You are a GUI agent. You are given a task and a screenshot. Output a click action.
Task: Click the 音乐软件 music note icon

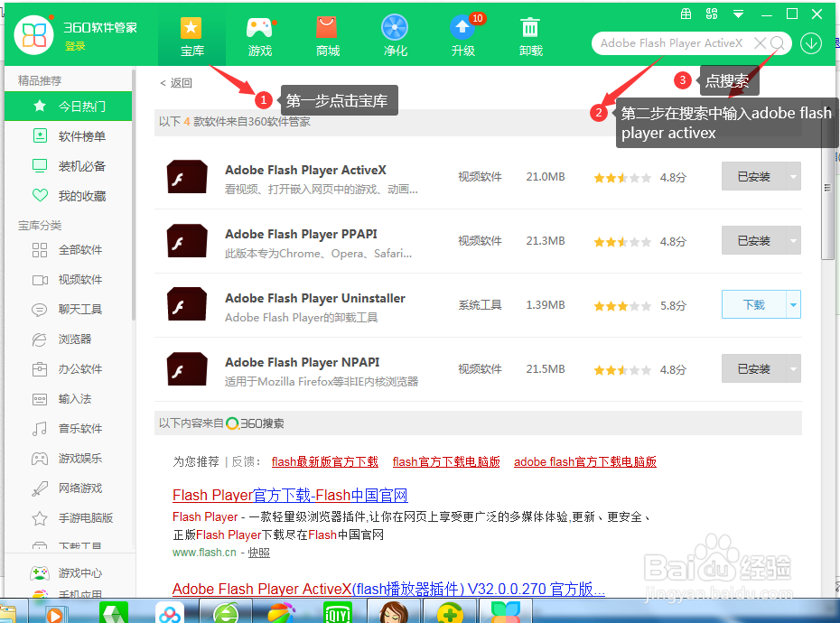[x=40, y=429]
